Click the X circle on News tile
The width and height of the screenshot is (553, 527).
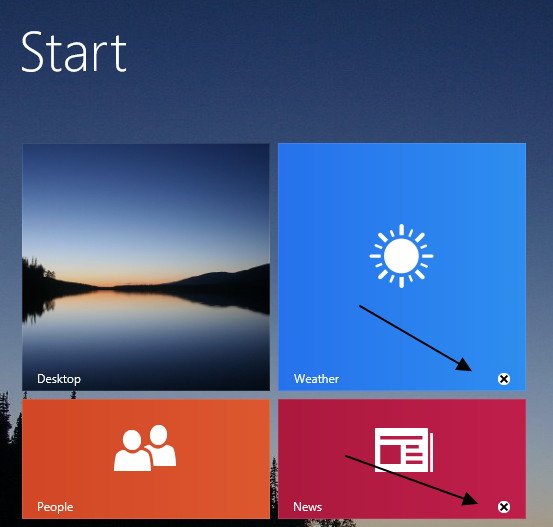[504, 507]
